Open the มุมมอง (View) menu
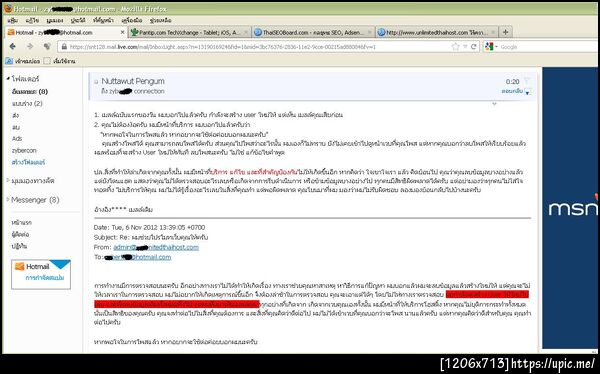600x374 pixels. click(54, 20)
